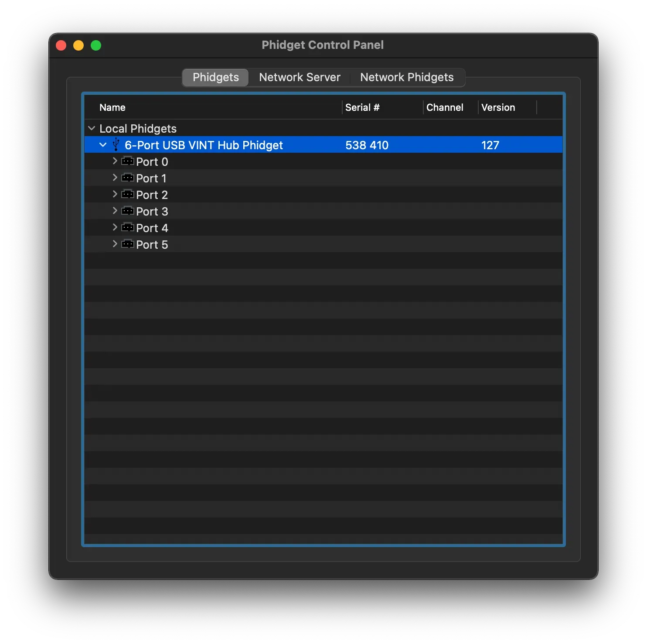
Task: Click the Port 5 connector icon
Action: coord(128,244)
